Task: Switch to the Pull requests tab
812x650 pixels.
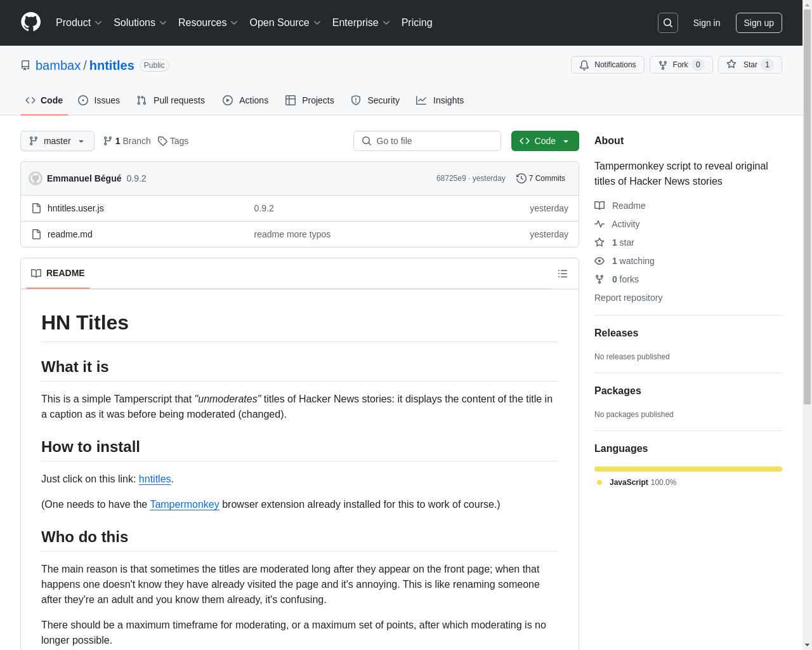Action: point(171,100)
